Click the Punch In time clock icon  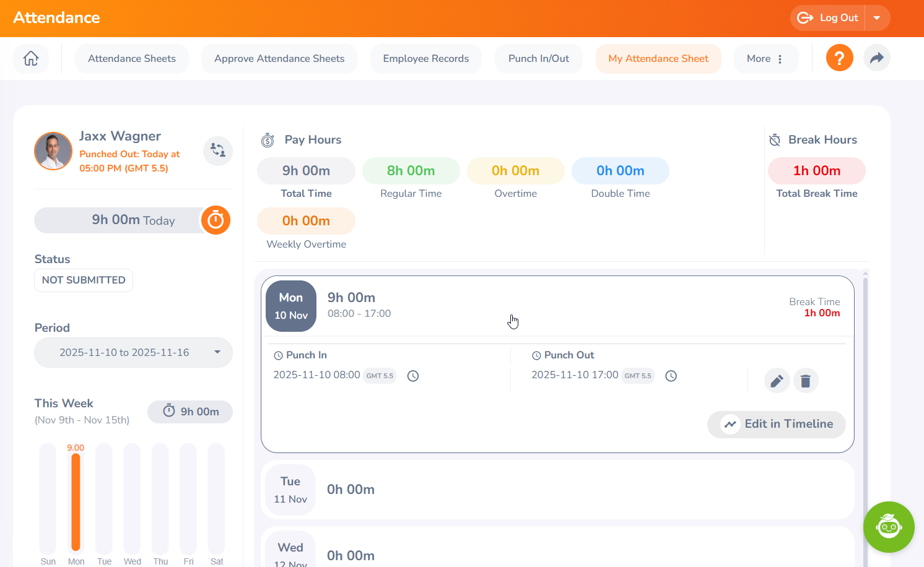(x=413, y=376)
